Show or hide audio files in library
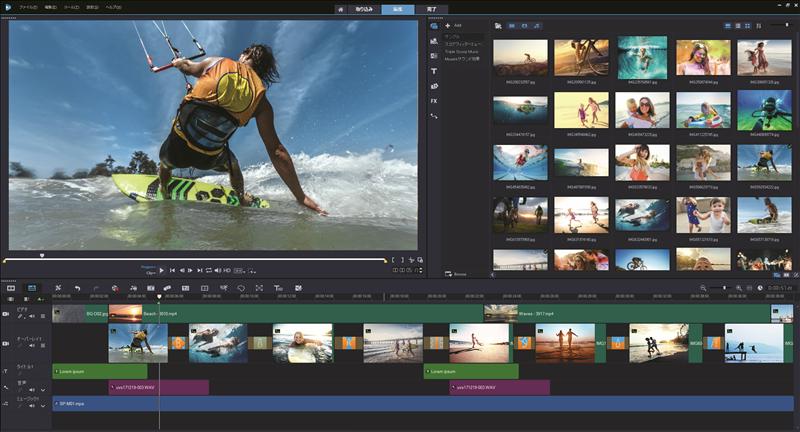Screen dimensions: 800x432 click(x=537, y=26)
